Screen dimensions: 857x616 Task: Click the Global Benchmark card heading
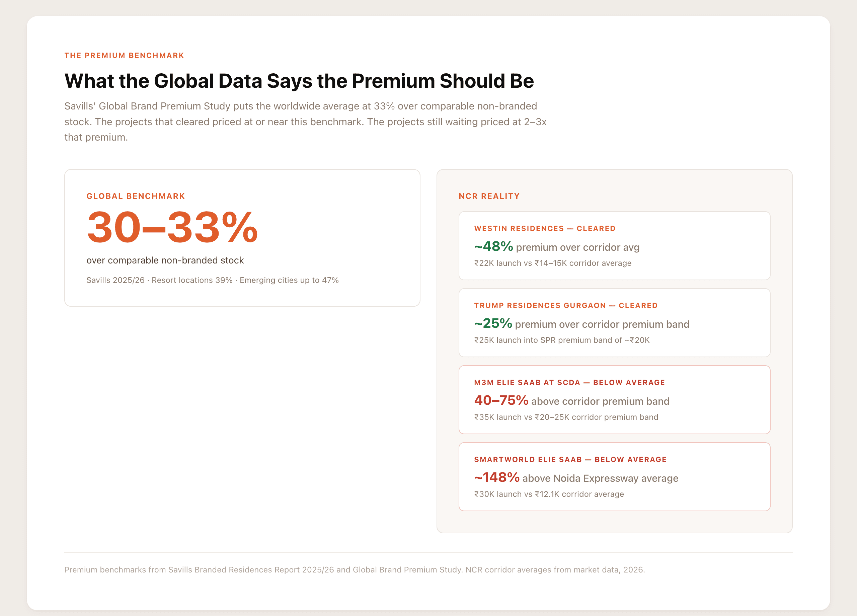coord(136,196)
